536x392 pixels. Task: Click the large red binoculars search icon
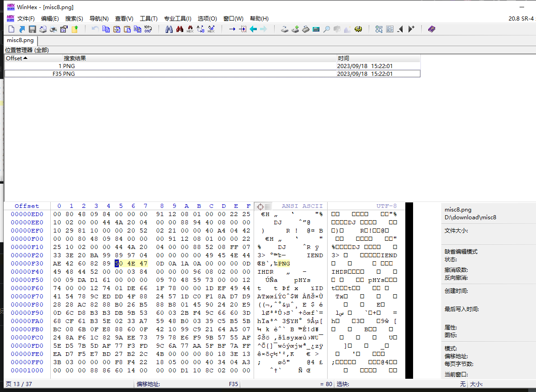180,29
